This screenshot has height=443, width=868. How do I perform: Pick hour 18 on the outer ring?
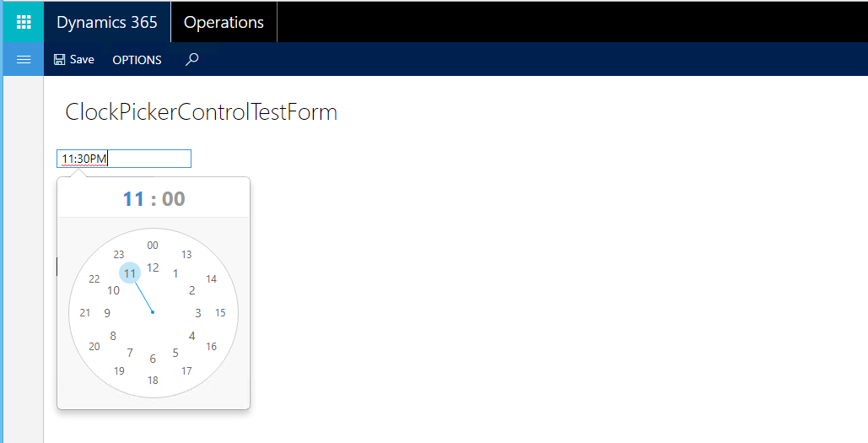click(x=153, y=381)
